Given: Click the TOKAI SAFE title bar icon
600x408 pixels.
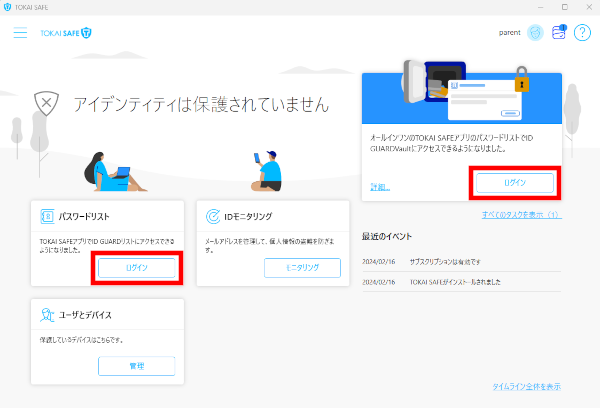Looking at the screenshot, I should point(7,7).
